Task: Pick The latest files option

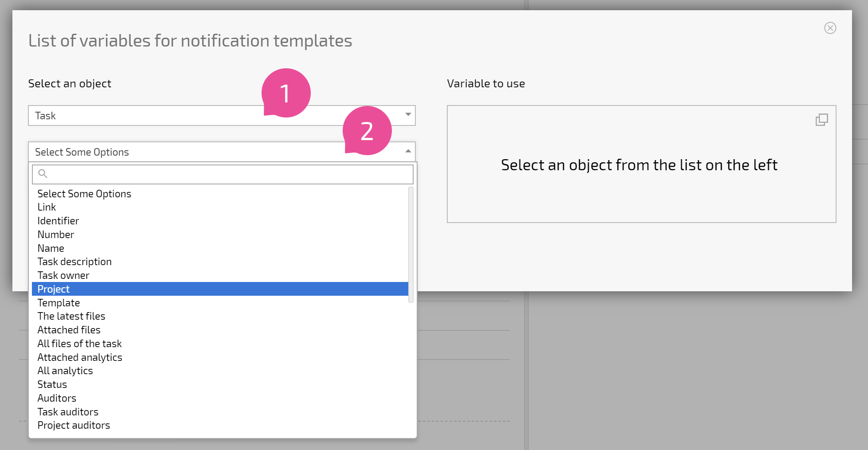Action: tap(220, 316)
